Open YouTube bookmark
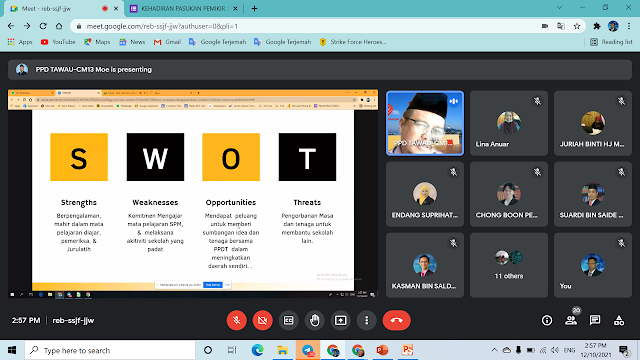Screen dimensions: 640x360 click(x=58, y=42)
